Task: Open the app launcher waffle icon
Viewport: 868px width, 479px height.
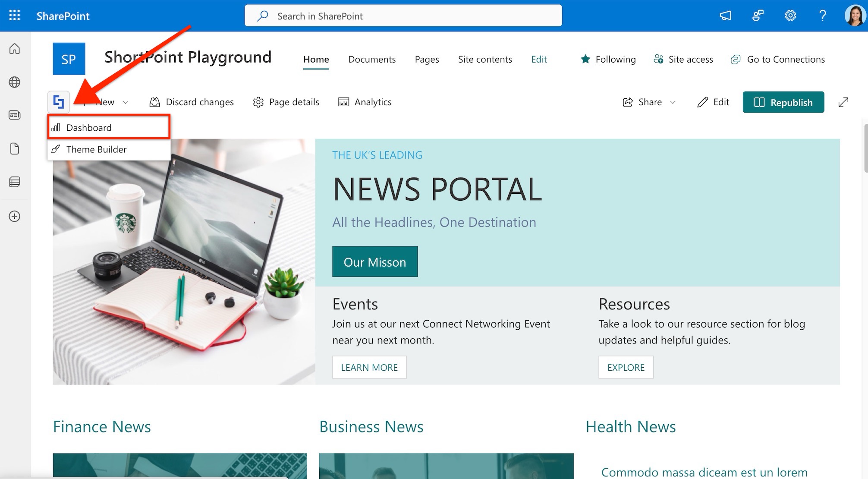Action: click(x=14, y=16)
